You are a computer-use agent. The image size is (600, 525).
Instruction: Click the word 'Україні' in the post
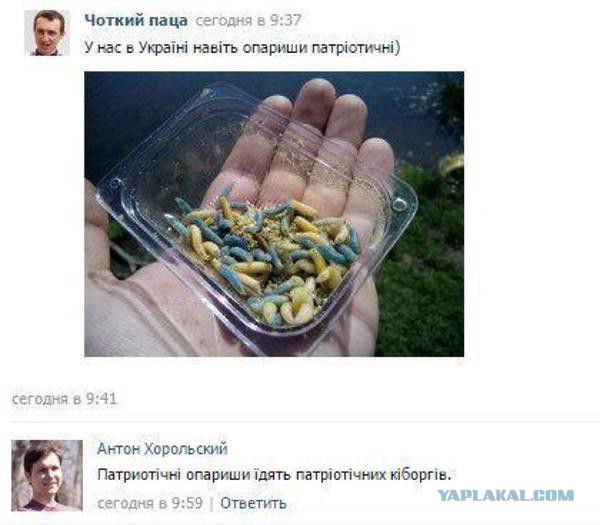pos(163,48)
